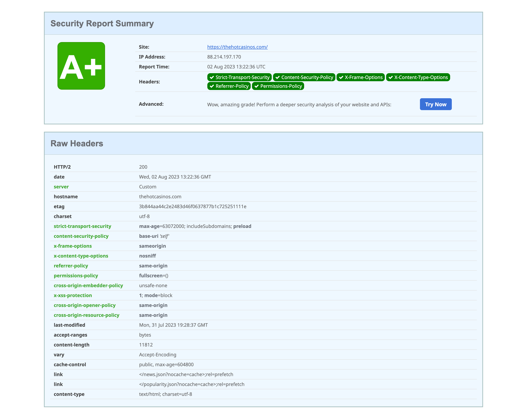This screenshot has height=420, width=527.
Task: Click the hostname value thehotcasinos.com
Action: click(x=160, y=197)
